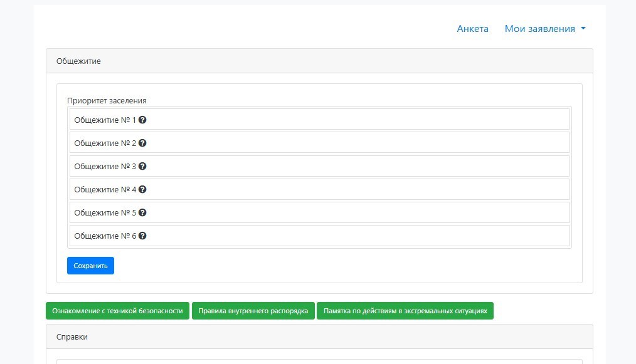The width and height of the screenshot is (636, 364).
Task: Select the Общежитие № 3 priority row
Action: pyautogui.click(x=320, y=166)
